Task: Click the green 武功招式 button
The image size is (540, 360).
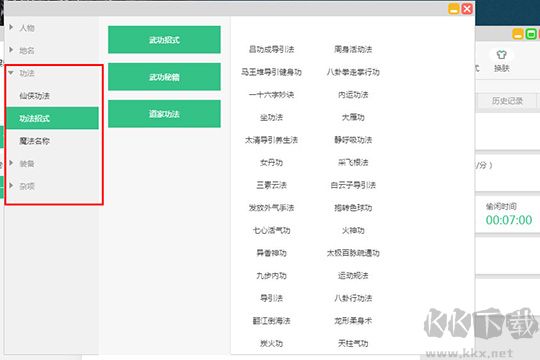Action: (164, 40)
